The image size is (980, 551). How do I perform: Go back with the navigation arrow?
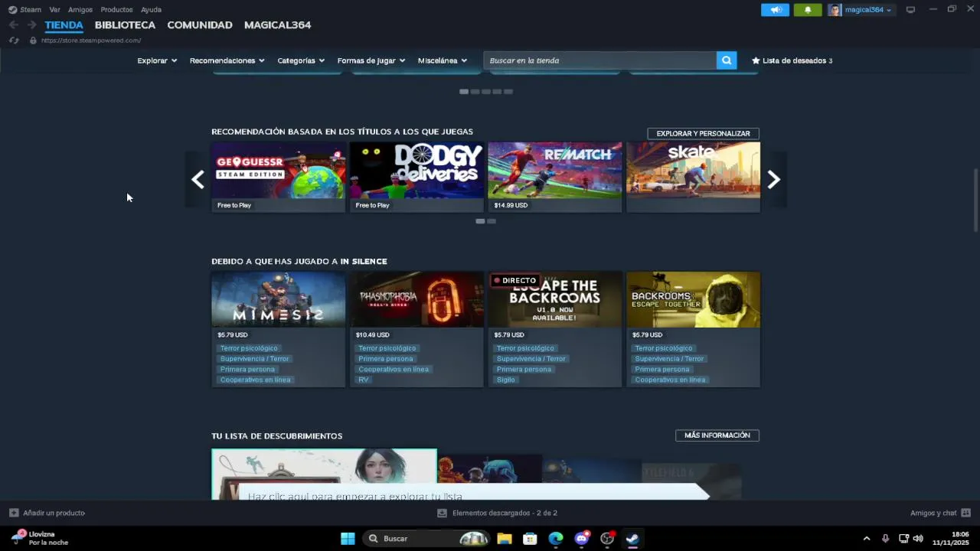point(13,25)
